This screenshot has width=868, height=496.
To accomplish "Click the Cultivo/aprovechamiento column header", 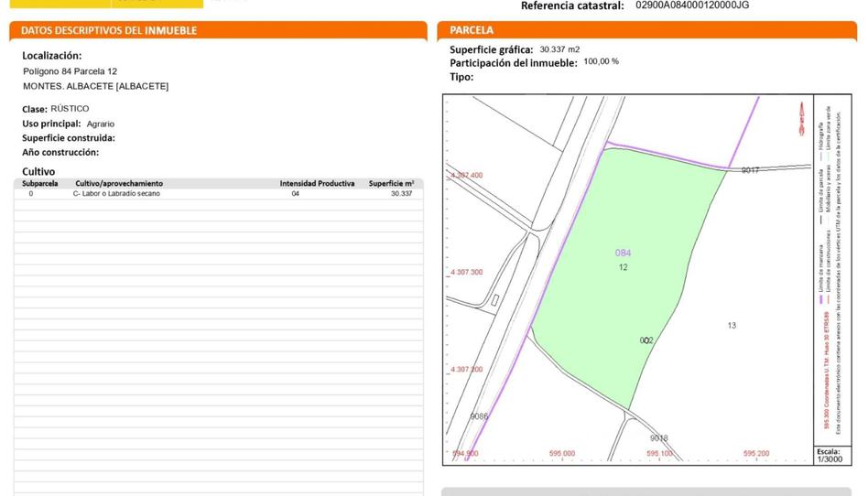I will click(x=119, y=183).
